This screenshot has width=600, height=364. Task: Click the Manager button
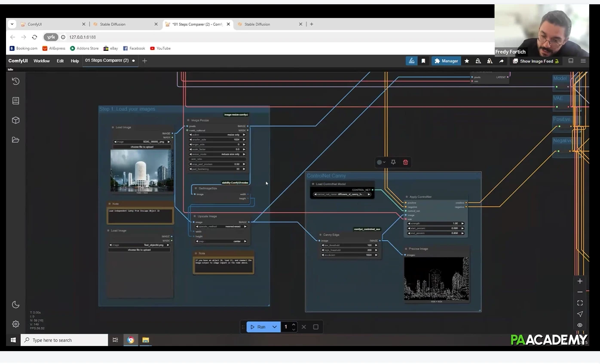[x=446, y=61]
